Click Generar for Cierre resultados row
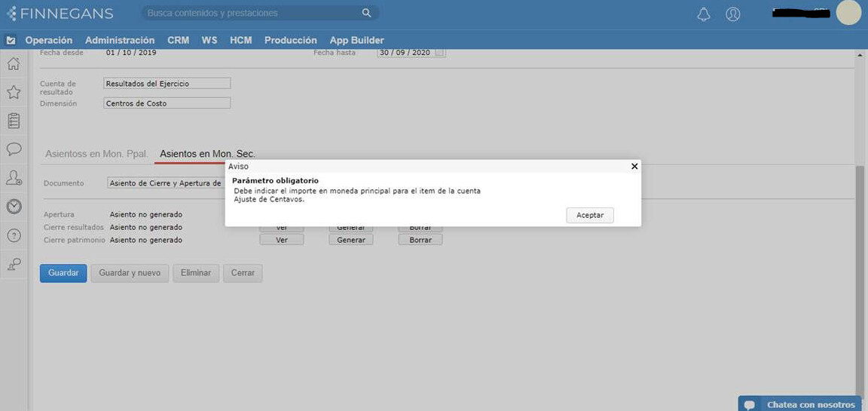The image size is (868, 411). 351,229
